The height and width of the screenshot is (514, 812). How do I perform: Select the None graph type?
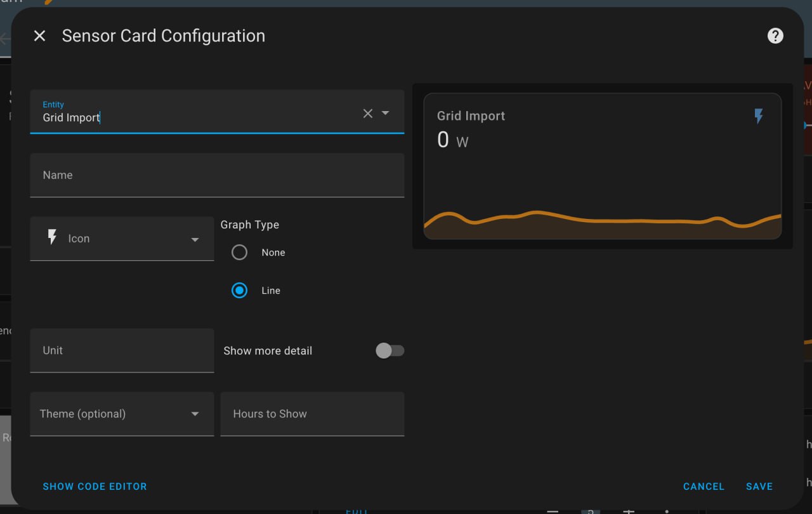click(239, 253)
